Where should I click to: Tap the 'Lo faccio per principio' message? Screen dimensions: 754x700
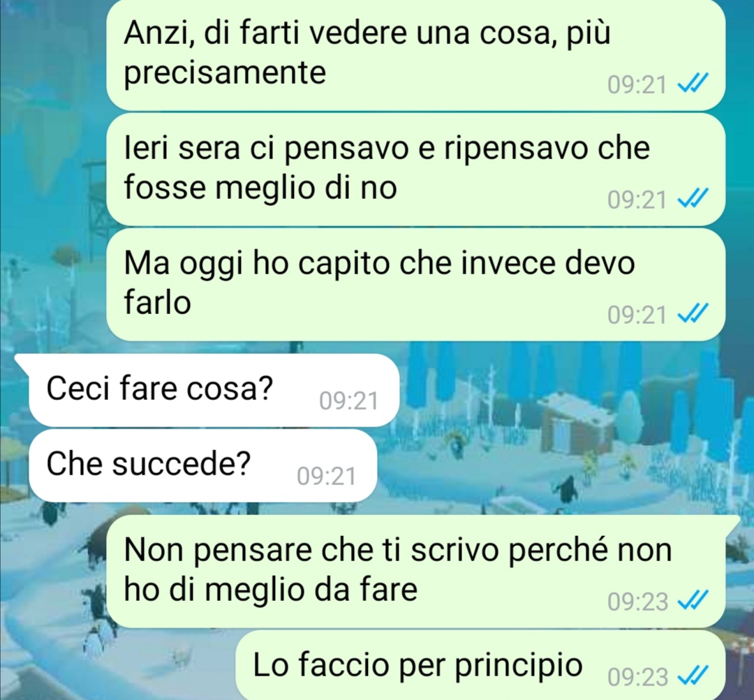[480, 665]
